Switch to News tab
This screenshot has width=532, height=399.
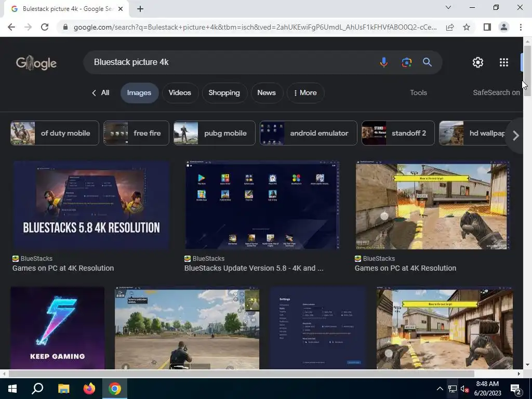[267, 92]
